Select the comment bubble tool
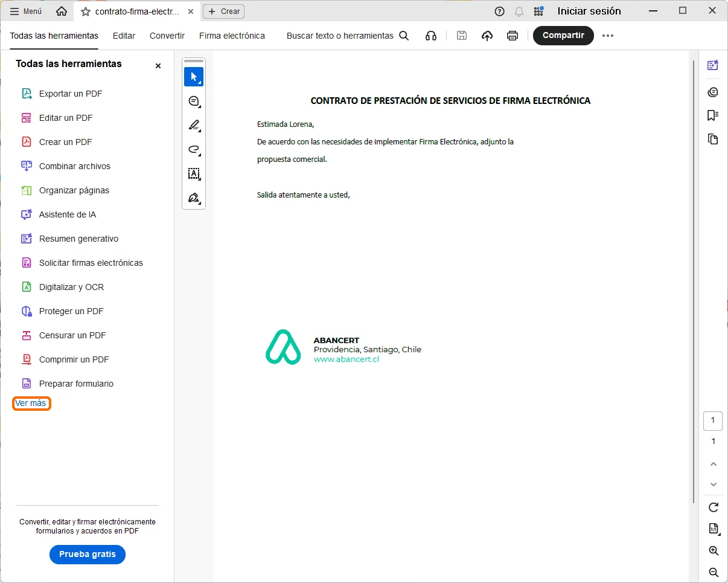This screenshot has height=583, width=728. (x=194, y=101)
